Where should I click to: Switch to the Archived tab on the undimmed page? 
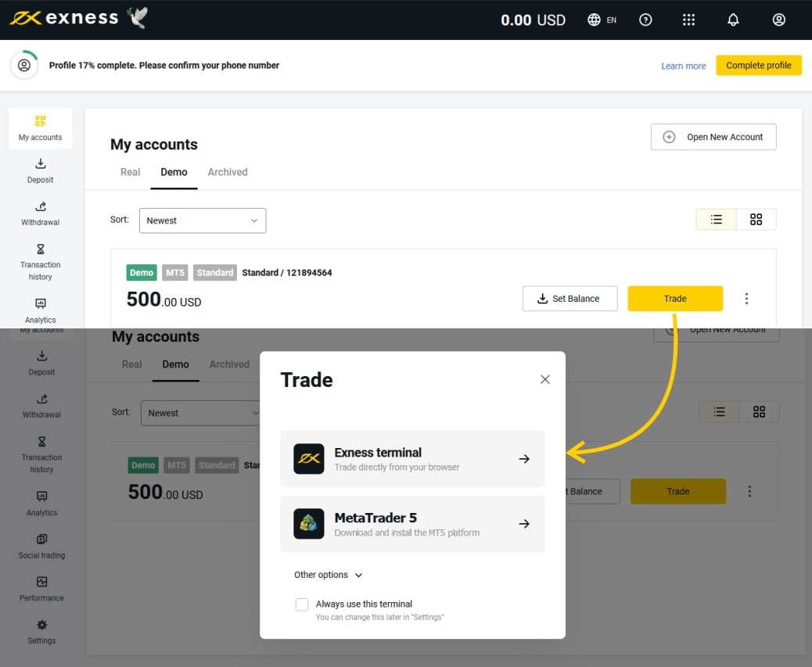point(228,172)
